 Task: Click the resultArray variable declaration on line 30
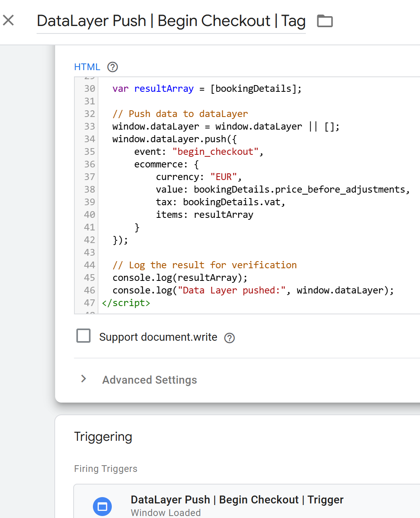[x=164, y=89]
